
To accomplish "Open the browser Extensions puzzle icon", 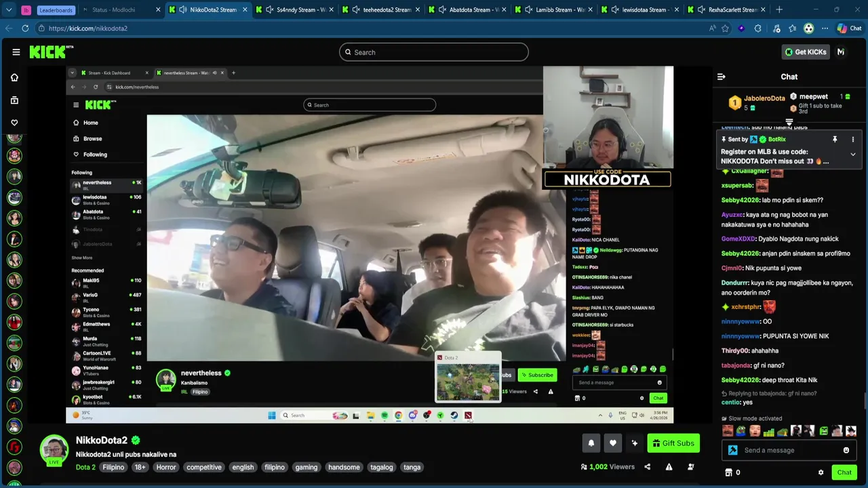I will (757, 28).
